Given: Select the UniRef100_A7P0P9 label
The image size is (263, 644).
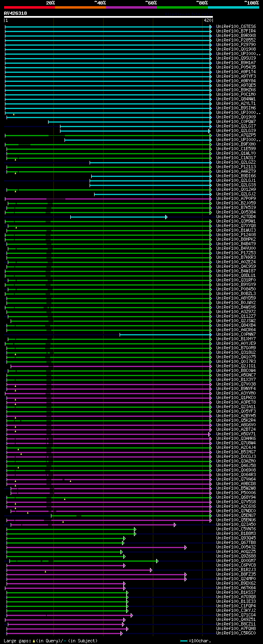Looking at the screenshot, I should pyautogui.click(x=235, y=198).
